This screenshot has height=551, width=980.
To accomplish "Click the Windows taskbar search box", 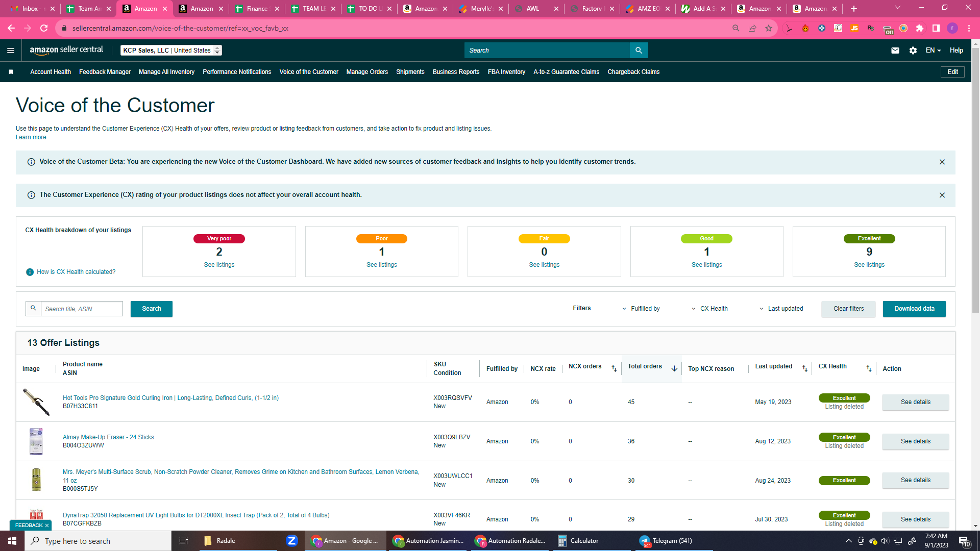I will 98,541.
